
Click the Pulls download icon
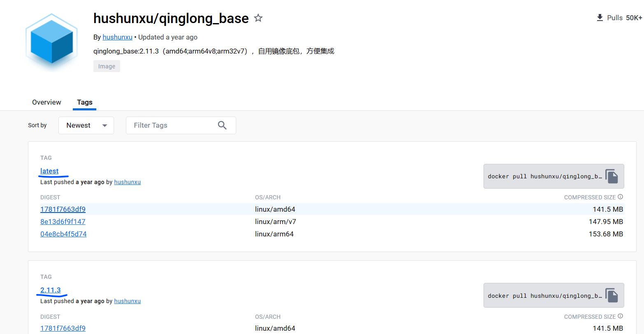600,18
